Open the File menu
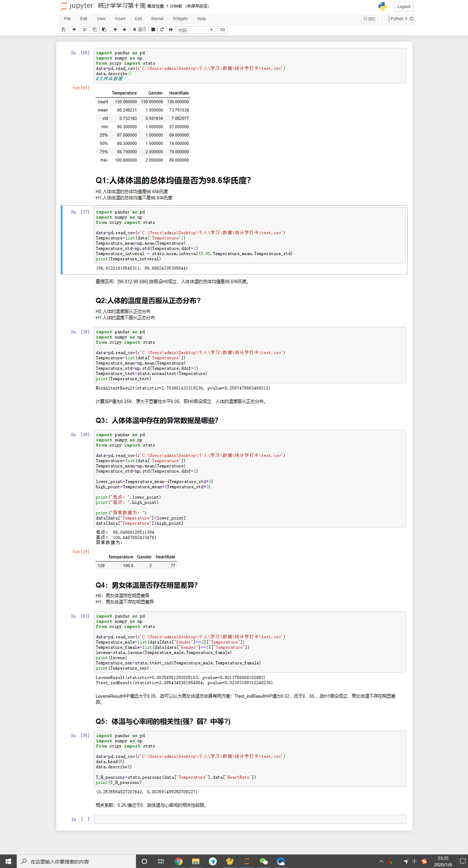The image size is (468, 868). point(67,19)
